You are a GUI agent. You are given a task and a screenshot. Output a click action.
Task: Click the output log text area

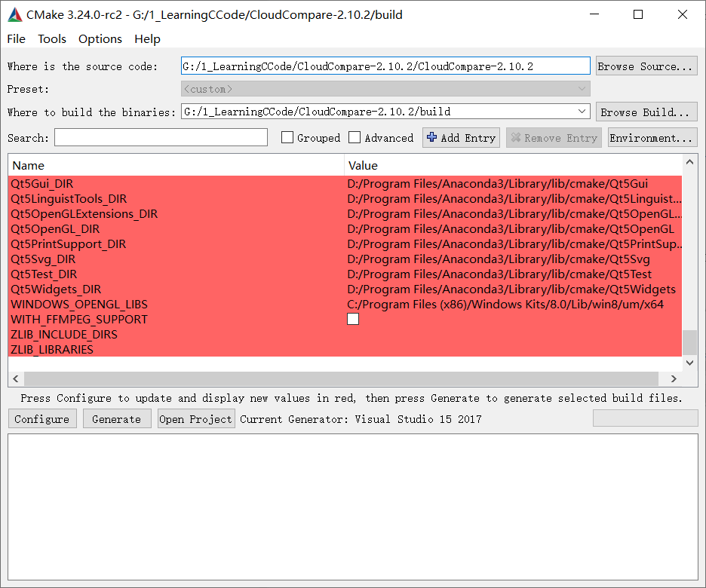[353, 507]
